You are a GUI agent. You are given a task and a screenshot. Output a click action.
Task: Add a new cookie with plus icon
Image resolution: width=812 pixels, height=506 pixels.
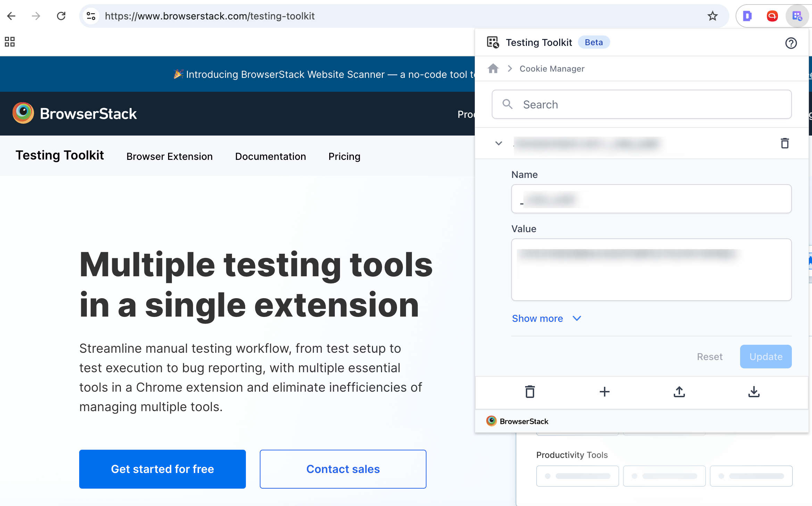tap(605, 392)
